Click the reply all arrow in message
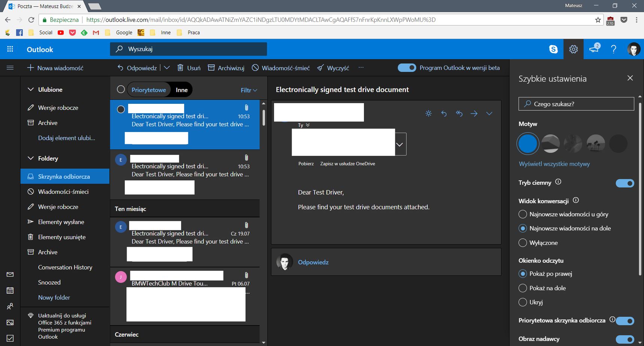The height and width of the screenshot is (346, 644). 459,113
